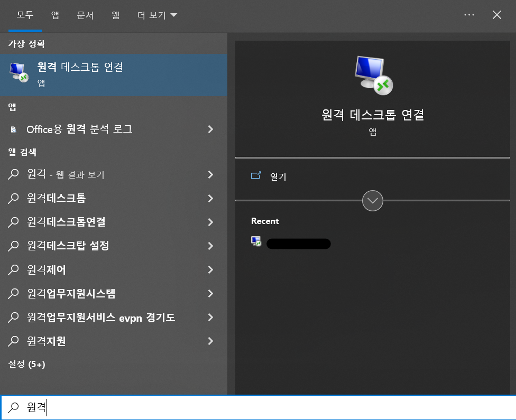
Task: Expand the 원격데스크탑 설정 suggestion chevron
Action: [210, 246]
